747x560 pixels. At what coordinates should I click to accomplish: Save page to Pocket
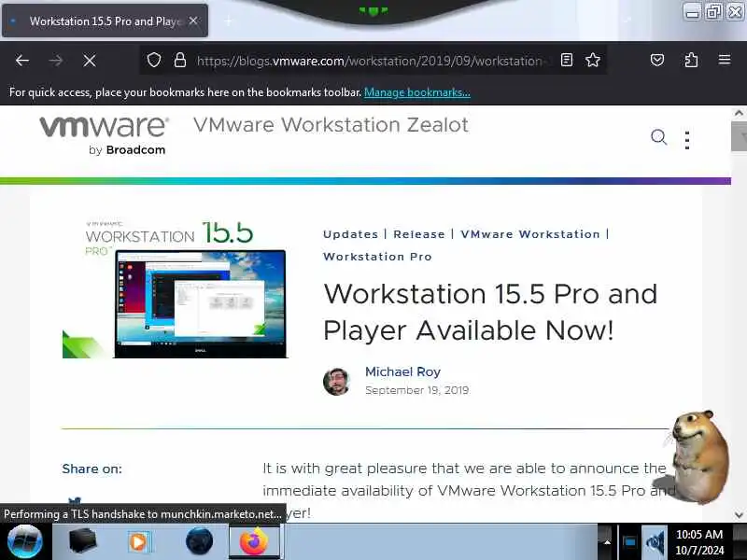657,60
